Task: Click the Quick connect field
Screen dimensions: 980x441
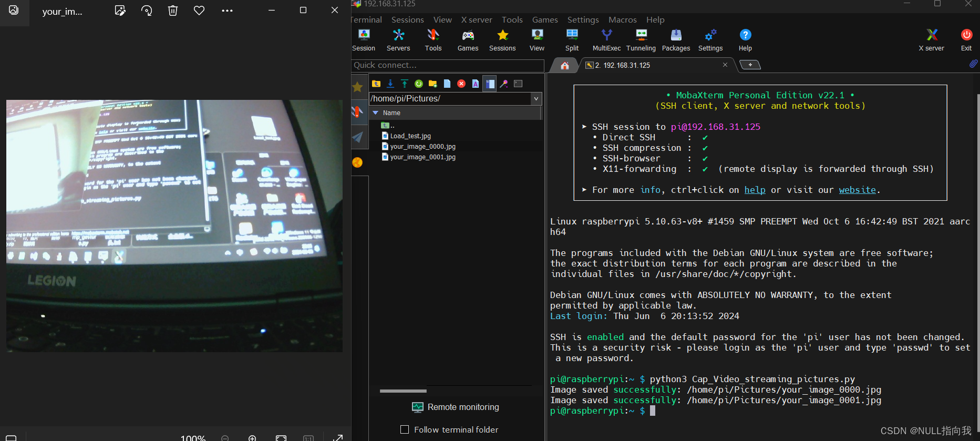Action: click(448, 65)
